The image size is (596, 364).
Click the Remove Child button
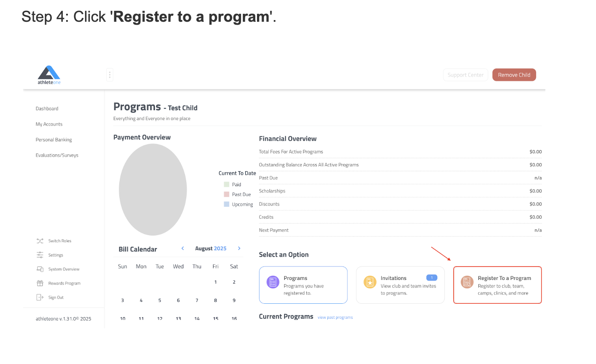[x=514, y=75]
